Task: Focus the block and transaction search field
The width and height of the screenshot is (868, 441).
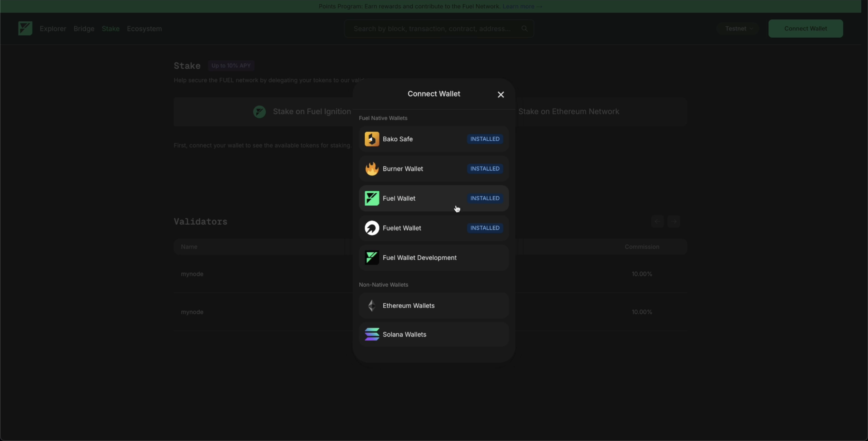Action: (432, 29)
